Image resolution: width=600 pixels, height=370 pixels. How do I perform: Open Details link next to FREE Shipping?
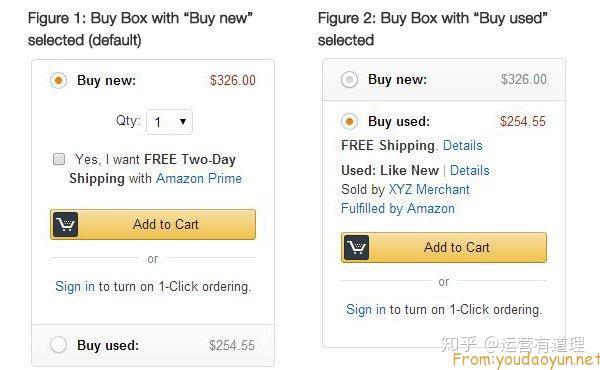(x=463, y=145)
